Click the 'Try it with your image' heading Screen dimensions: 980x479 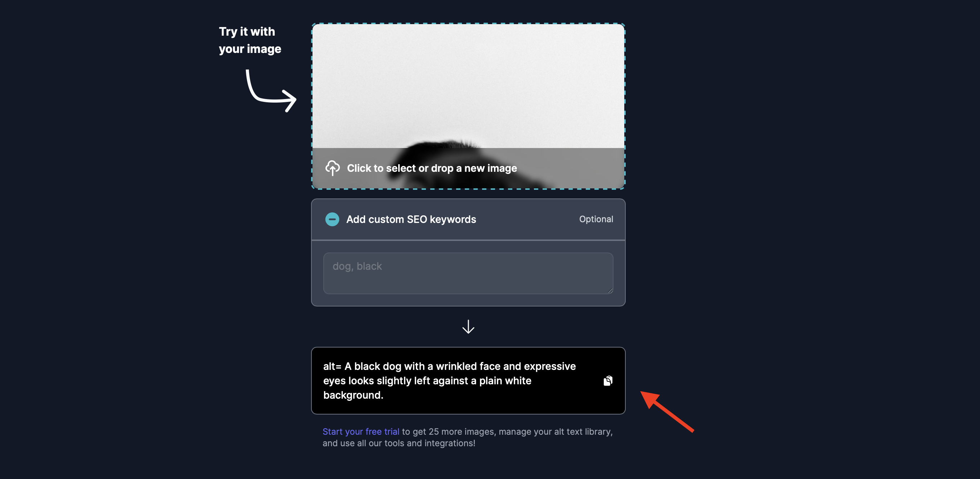(x=250, y=40)
